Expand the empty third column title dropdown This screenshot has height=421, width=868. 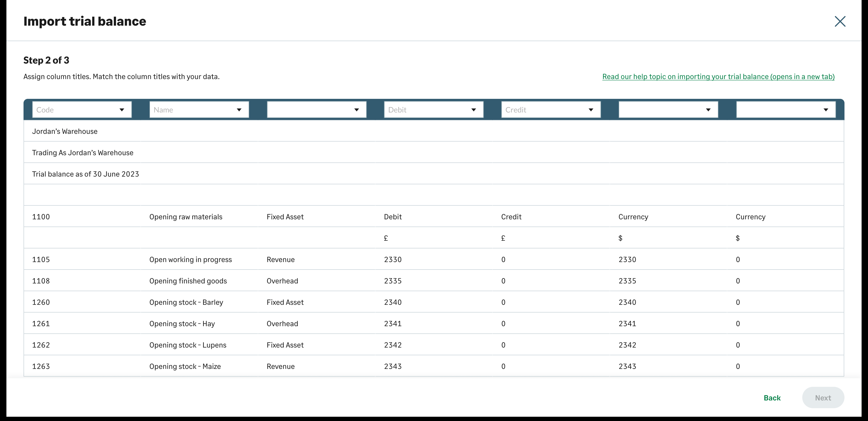(x=316, y=110)
